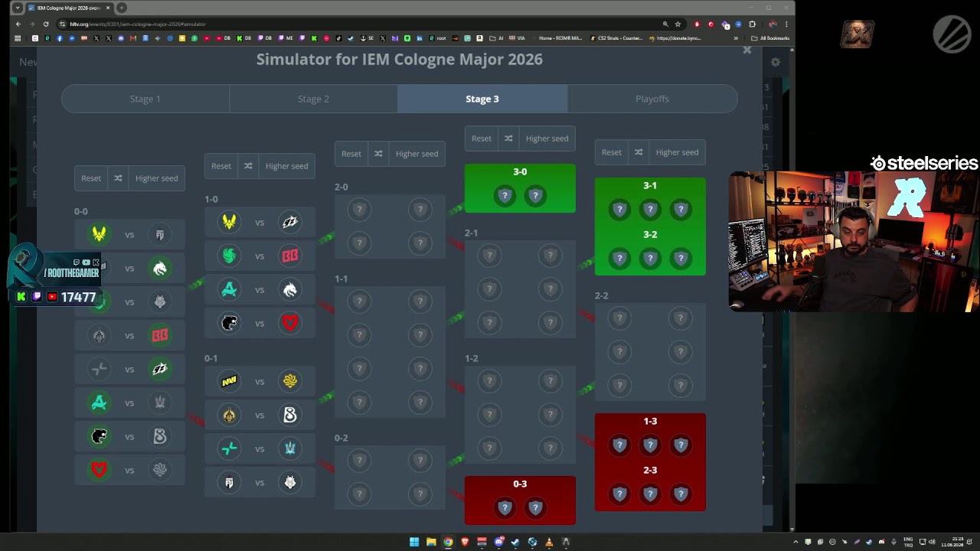Pick MOUZ in the 1-0 match list
980x551 pixels.
[x=290, y=323]
